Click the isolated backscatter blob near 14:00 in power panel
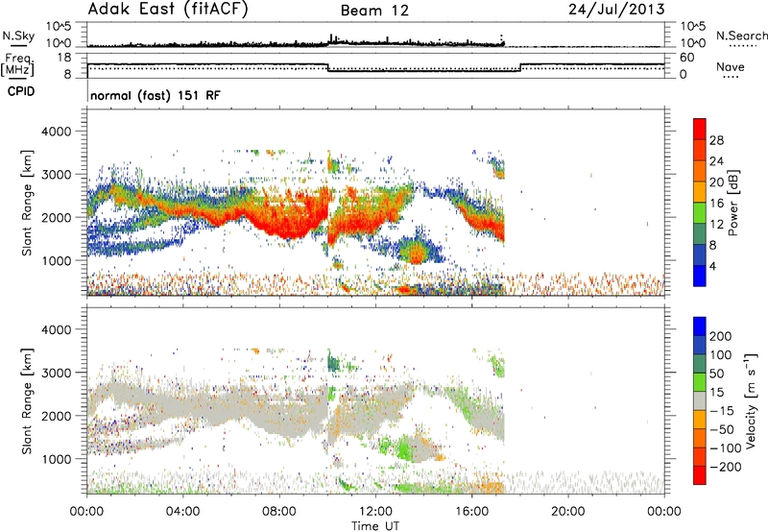This screenshot has height=532, width=768. (x=416, y=252)
